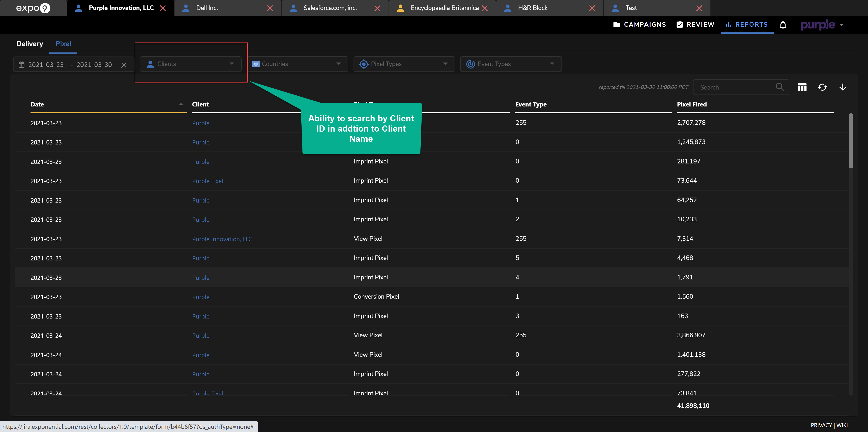Open the Purple Innovation, LLC client link

[x=222, y=239]
